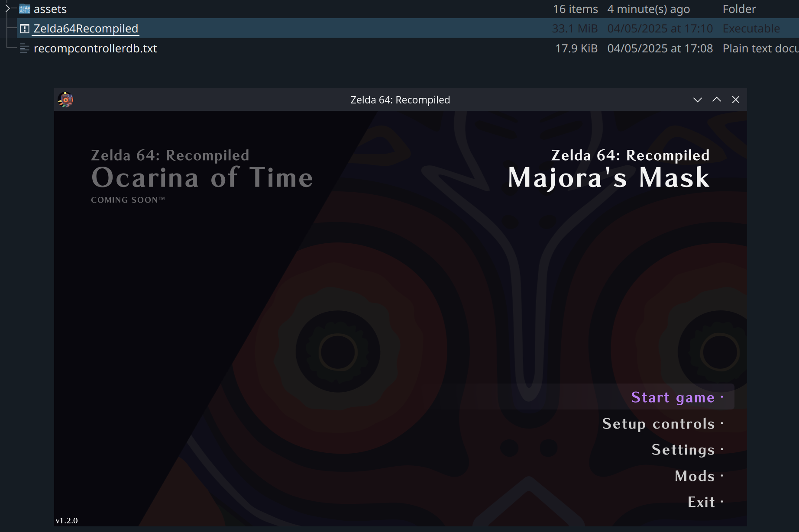Expand the assets folder tree arrow

click(7, 8)
